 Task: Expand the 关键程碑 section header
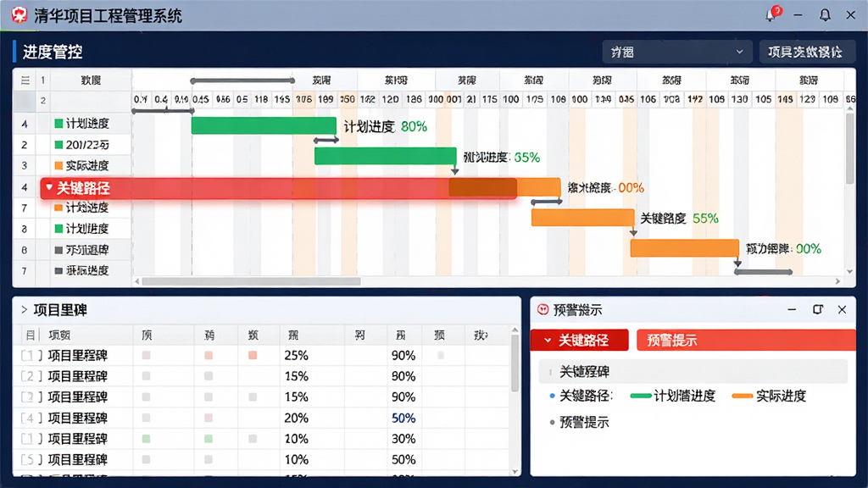693,372
